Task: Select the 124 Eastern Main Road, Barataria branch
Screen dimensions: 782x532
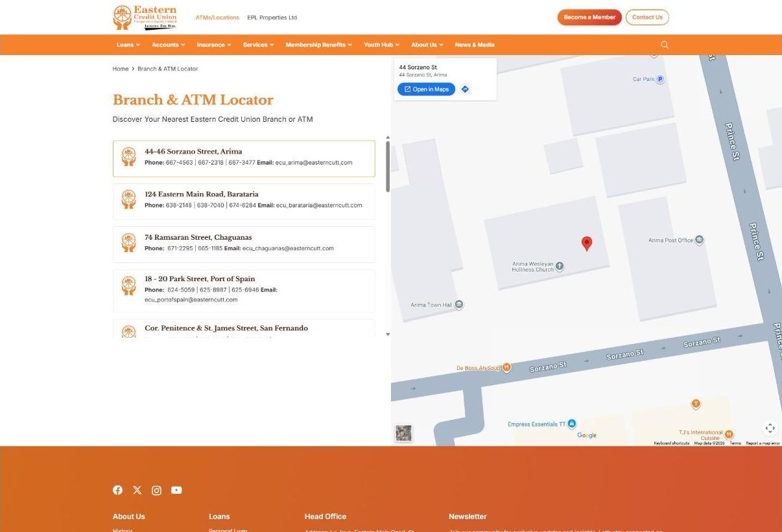Action: (x=244, y=202)
